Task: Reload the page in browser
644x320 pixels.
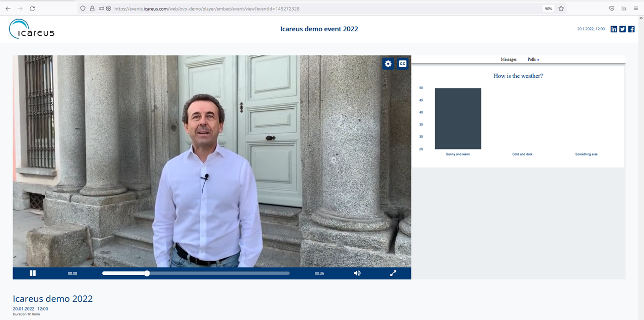Action: (x=32, y=9)
